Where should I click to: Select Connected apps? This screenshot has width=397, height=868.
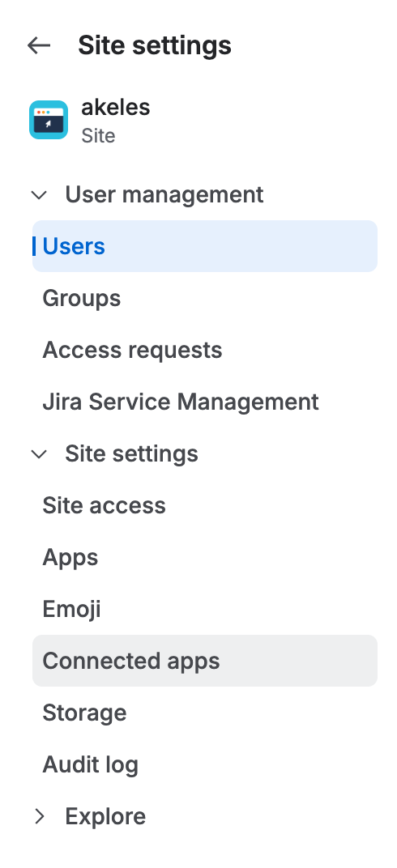205,661
